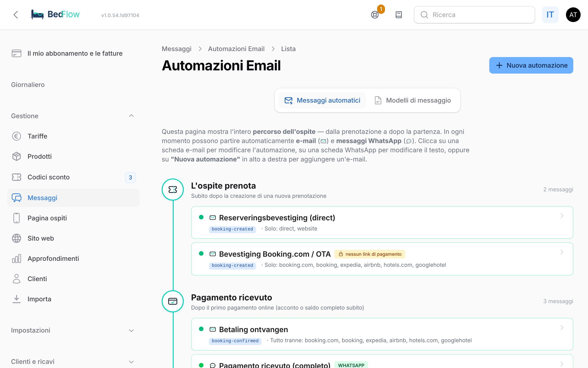The width and height of the screenshot is (588, 368).
Task: Click the Codici sconto ticket icon
Action: pyautogui.click(x=17, y=177)
